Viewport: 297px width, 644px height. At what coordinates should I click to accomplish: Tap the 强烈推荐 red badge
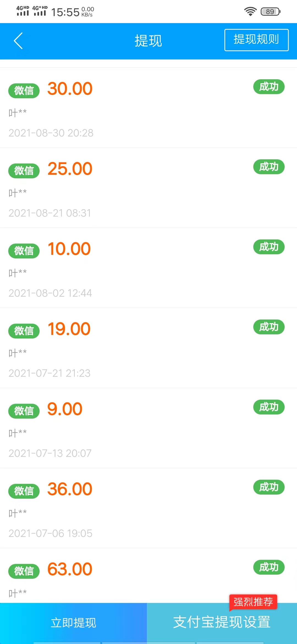[x=253, y=602]
